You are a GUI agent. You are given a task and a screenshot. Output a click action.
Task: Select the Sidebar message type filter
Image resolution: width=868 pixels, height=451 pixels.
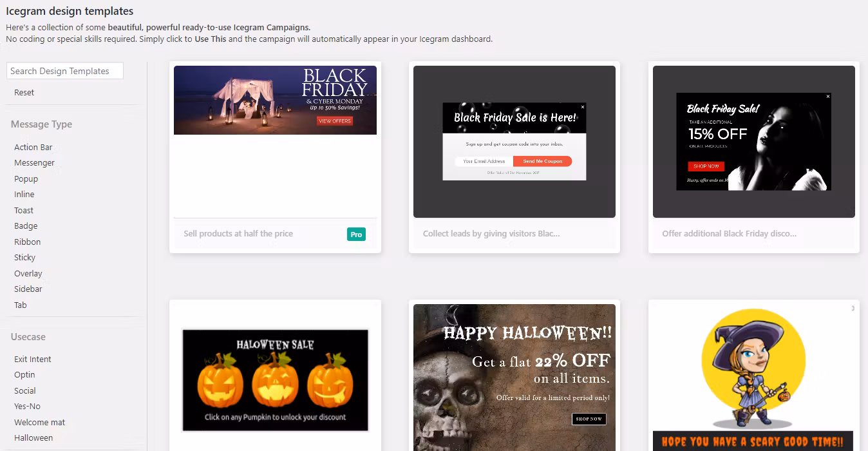(x=28, y=289)
